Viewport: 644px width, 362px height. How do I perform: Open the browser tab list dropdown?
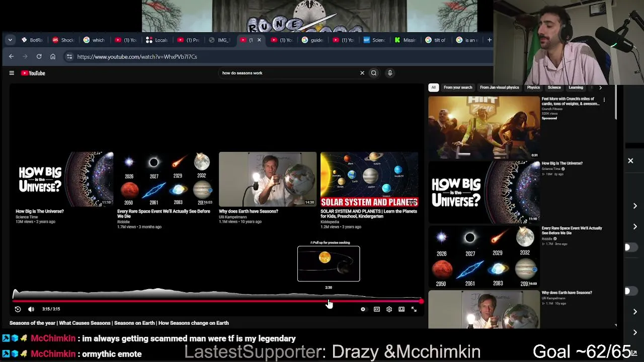point(10,40)
